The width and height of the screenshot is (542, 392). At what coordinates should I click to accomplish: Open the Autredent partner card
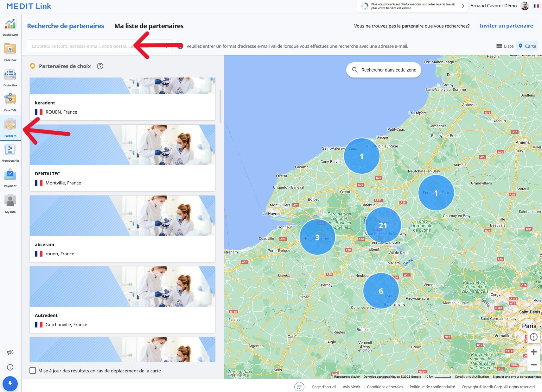(122, 300)
